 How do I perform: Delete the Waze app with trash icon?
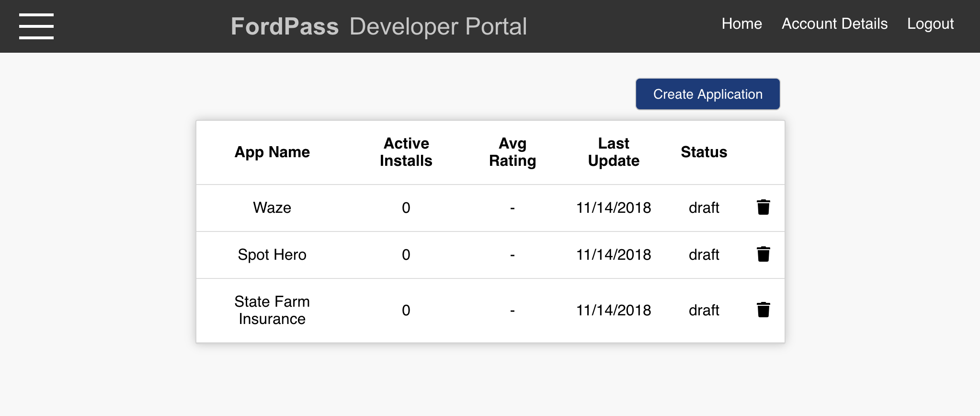tap(763, 207)
